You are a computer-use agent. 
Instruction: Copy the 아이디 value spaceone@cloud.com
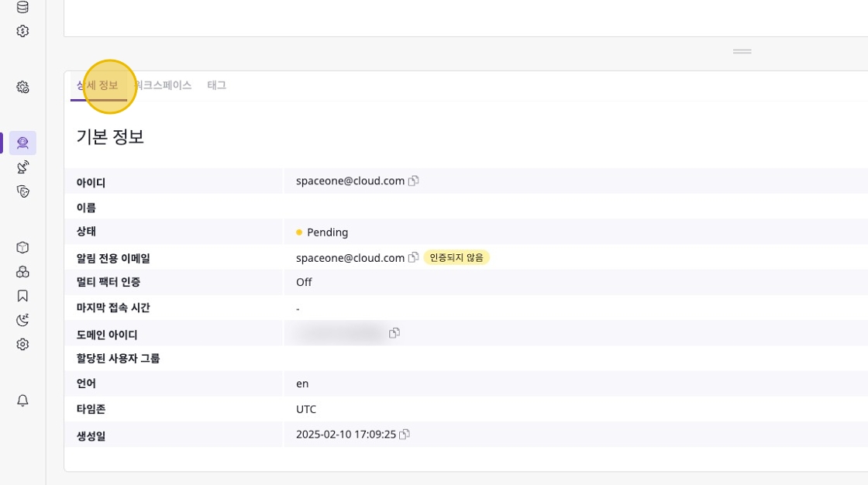tap(414, 181)
